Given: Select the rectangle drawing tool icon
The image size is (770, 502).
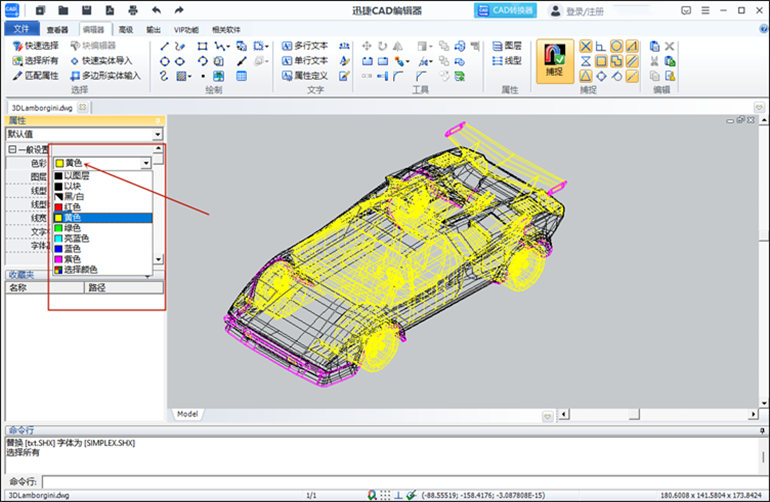Looking at the screenshot, I should pos(202,46).
